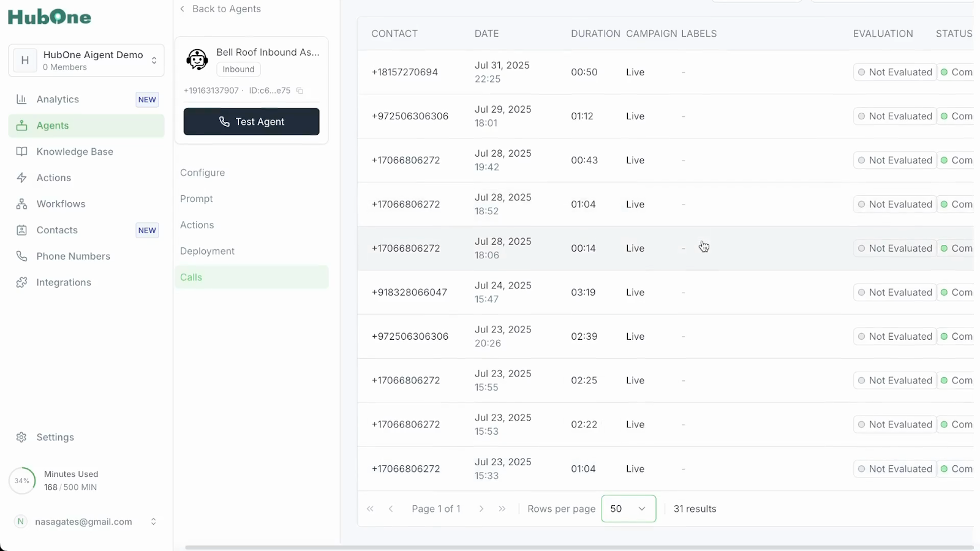This screenshot has width=980, height=551.
Task: Click the Integrations puzzle icon
Action: click(x=21, y=282)
